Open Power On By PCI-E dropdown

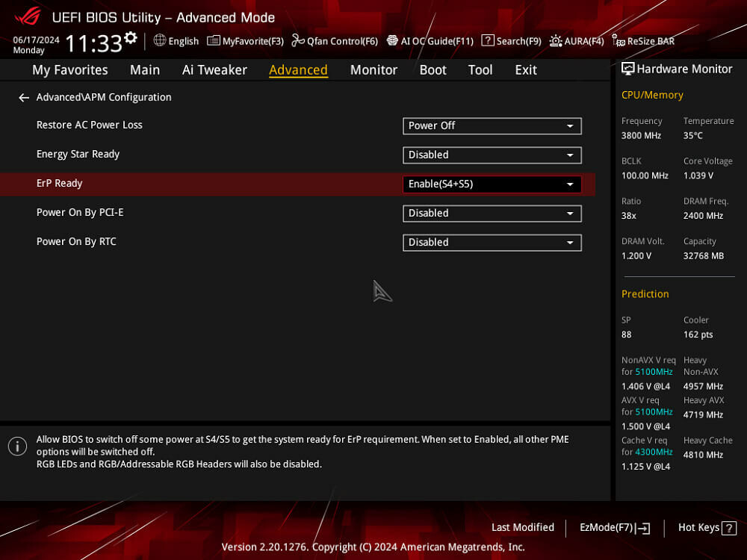492,214
